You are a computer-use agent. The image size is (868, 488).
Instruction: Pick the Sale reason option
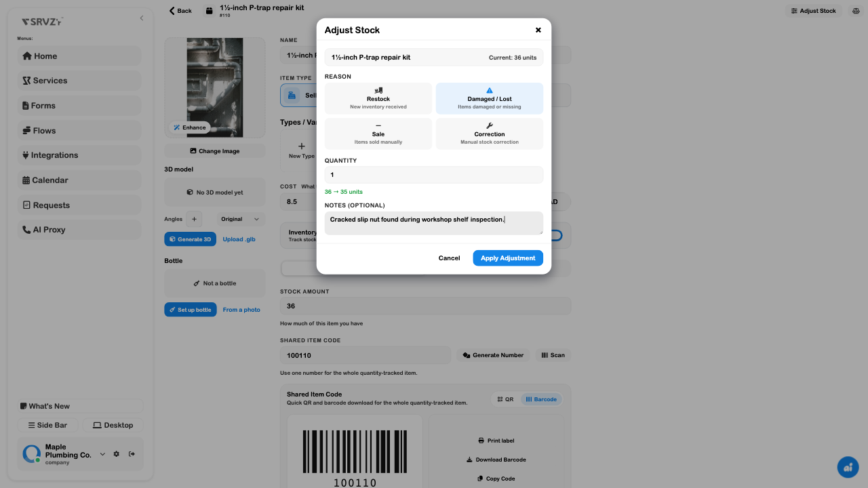click(378, 134)
